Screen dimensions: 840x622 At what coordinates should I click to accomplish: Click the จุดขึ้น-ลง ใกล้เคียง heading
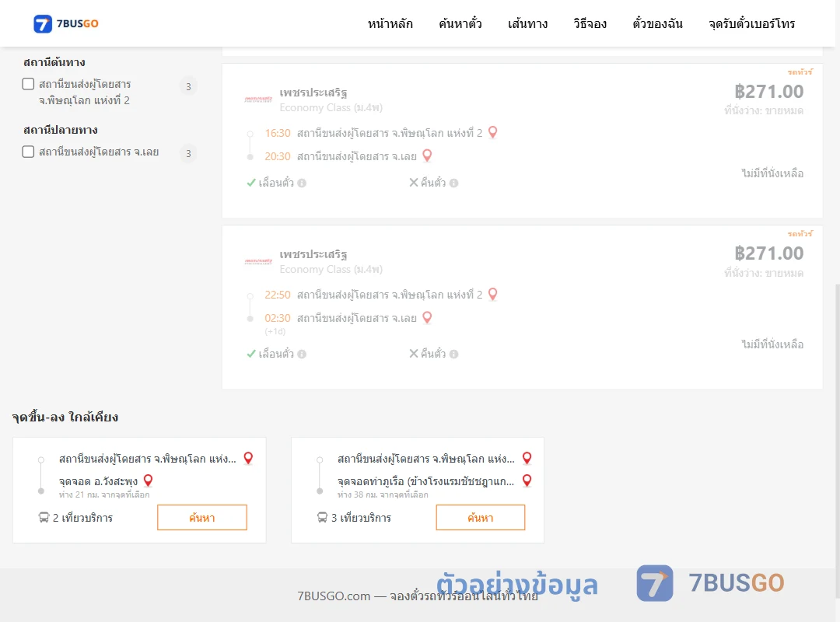coord(65,417)
